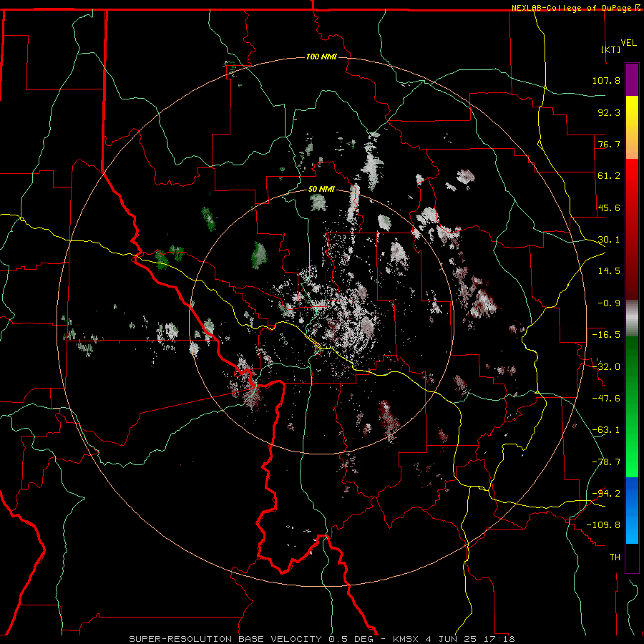Click the NEXLAB-College of DuPage watermark text

pyautogui.click(x=575, y=8)
